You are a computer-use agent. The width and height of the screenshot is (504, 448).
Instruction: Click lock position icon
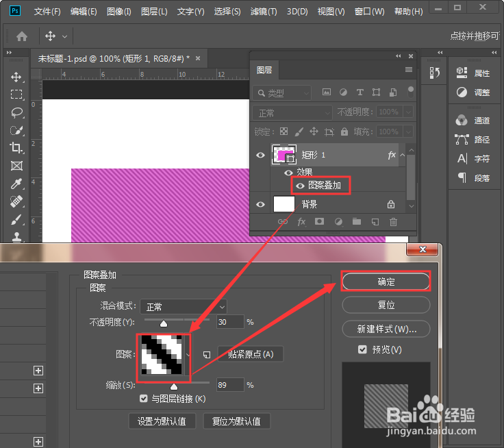pos(314,132)
